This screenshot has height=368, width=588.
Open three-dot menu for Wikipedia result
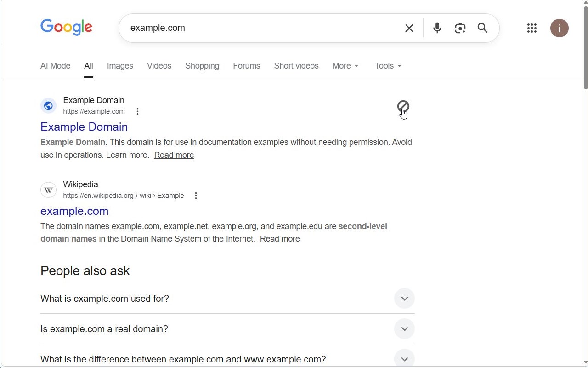click(196, 195)
